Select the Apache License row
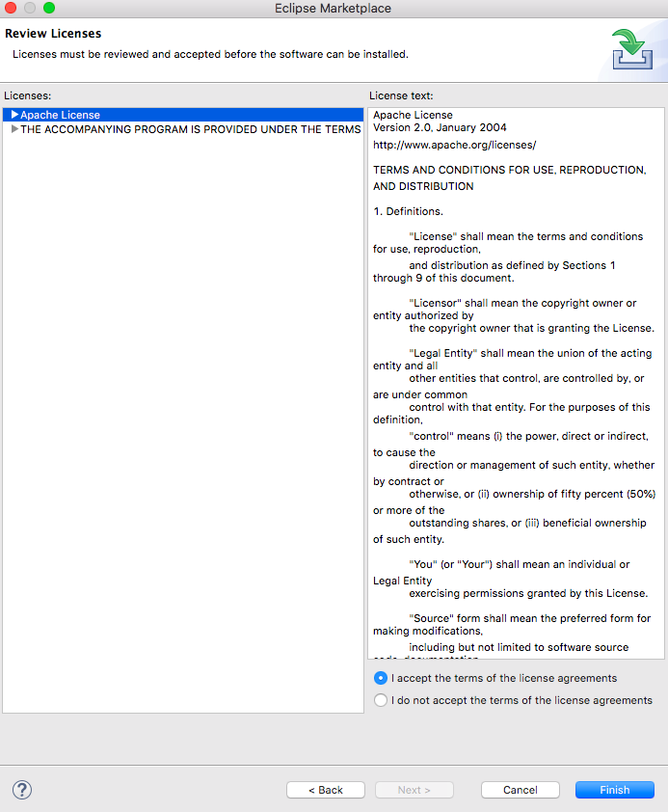668x812 pixels. 183,115
